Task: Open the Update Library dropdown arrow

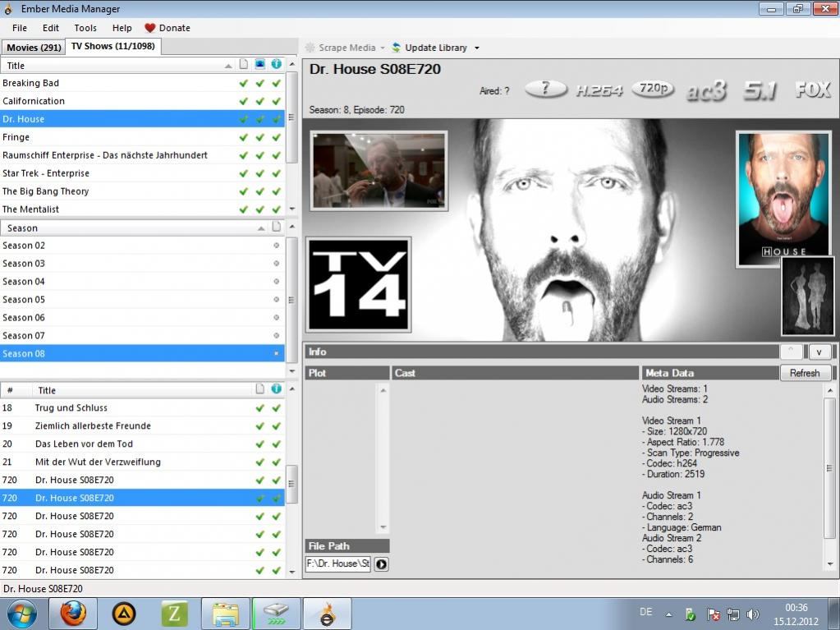Action: click(x=477, y=48)
